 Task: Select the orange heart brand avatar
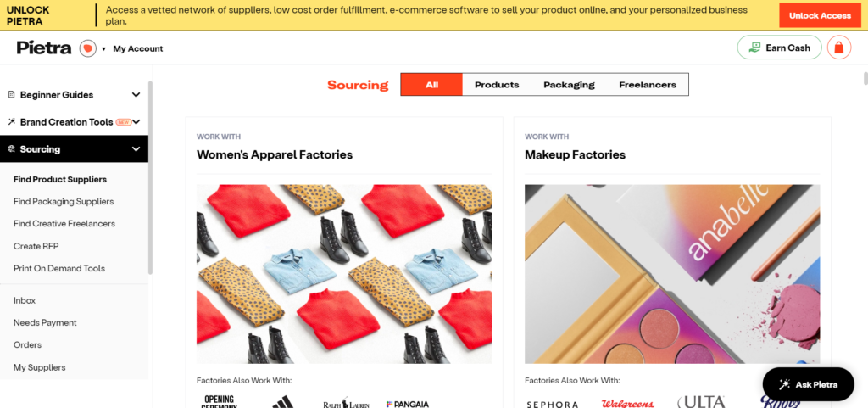point(87,48)
